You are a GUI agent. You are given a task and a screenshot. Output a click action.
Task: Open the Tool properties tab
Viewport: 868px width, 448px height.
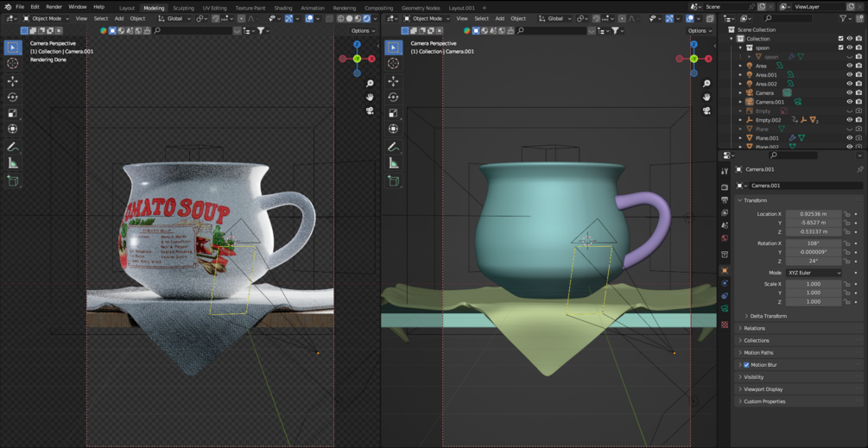[725, 171]
